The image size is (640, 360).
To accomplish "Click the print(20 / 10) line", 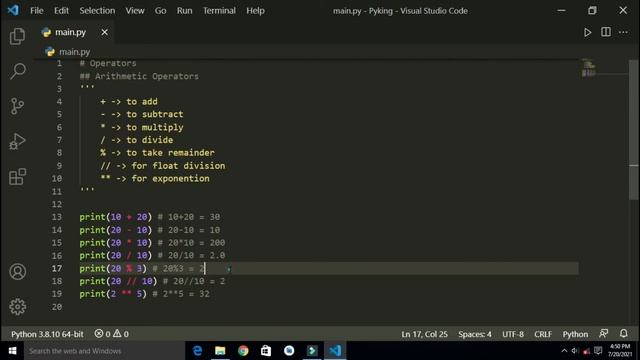I will pos(152,256).
